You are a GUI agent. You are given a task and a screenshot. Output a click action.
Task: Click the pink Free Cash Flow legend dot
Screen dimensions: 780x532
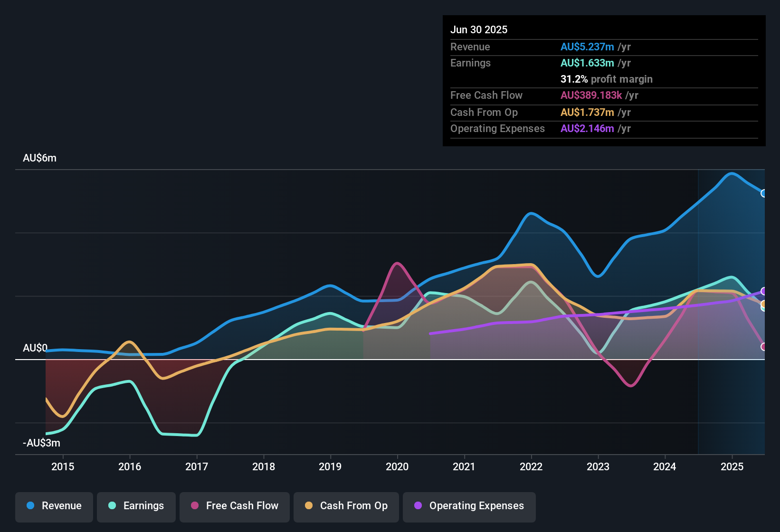(195, 506)
